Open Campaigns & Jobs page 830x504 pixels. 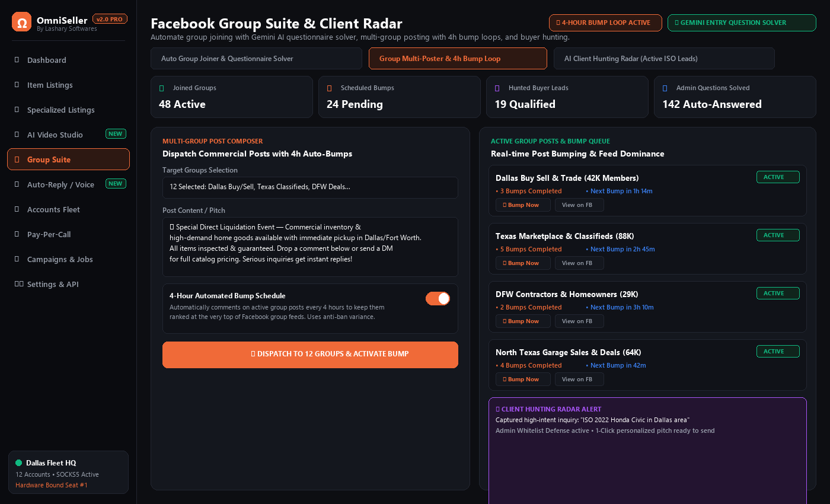tap(68, 259)
